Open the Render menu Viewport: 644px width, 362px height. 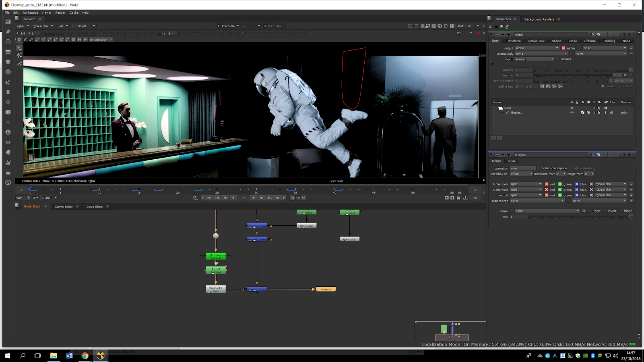(60, 12)
